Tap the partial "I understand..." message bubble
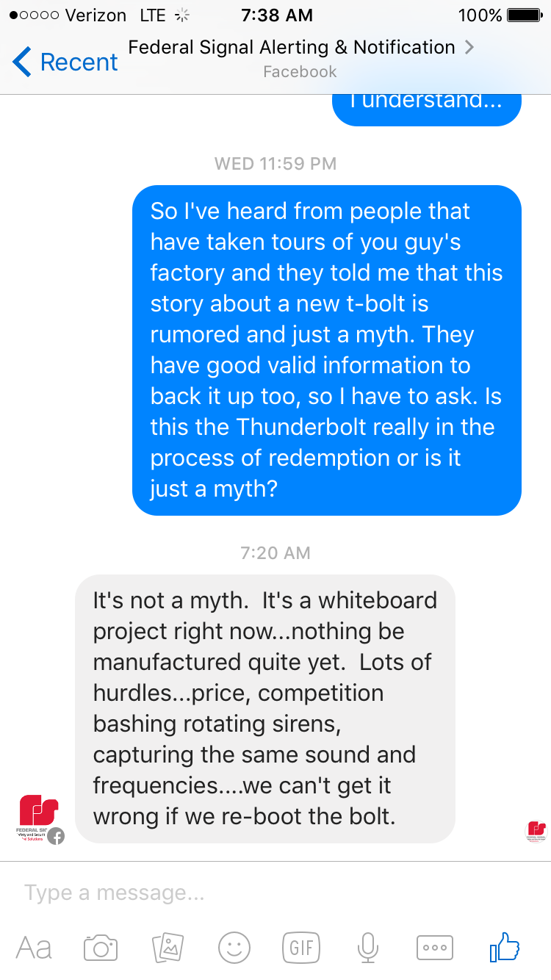 (x=427, y=109)
